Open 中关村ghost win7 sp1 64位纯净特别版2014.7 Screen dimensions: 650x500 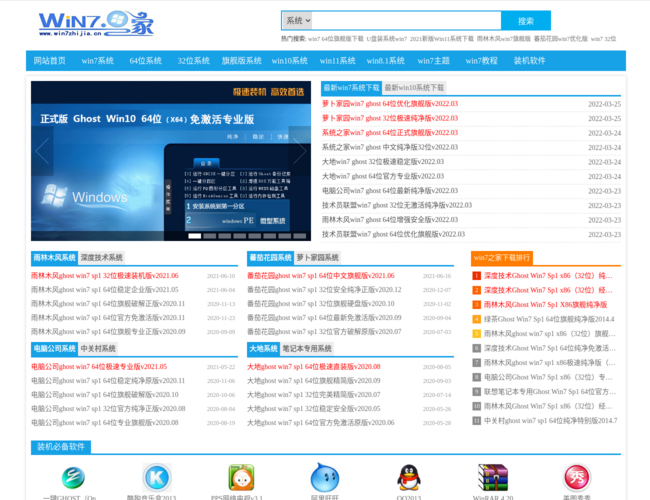point(551,421)
